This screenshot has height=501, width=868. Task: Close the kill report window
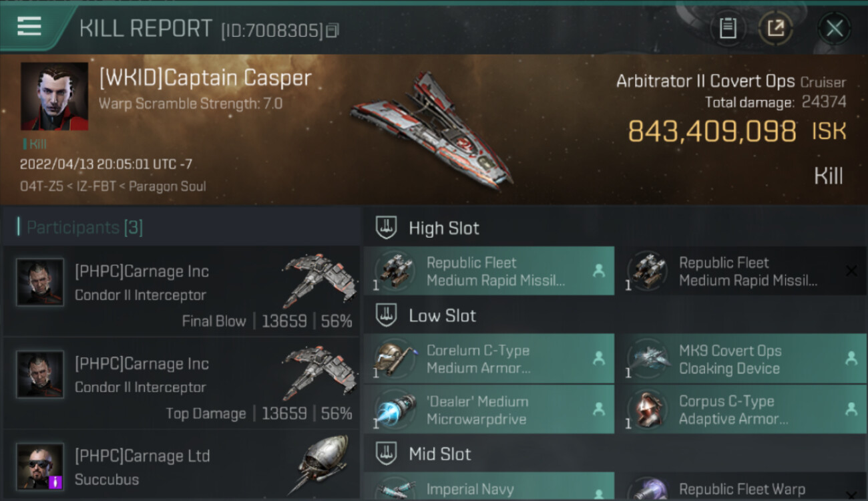click(x=834, y=28)
